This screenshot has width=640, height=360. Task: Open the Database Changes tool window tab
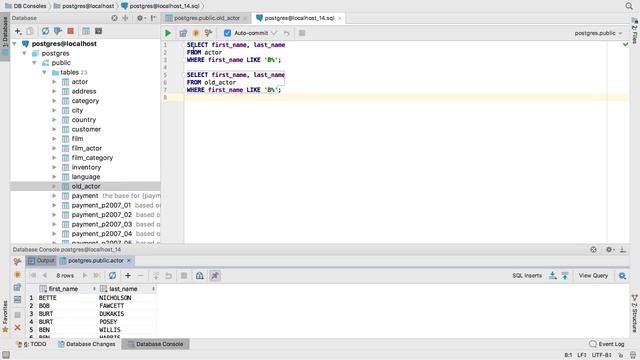click(x=87, y=344)
